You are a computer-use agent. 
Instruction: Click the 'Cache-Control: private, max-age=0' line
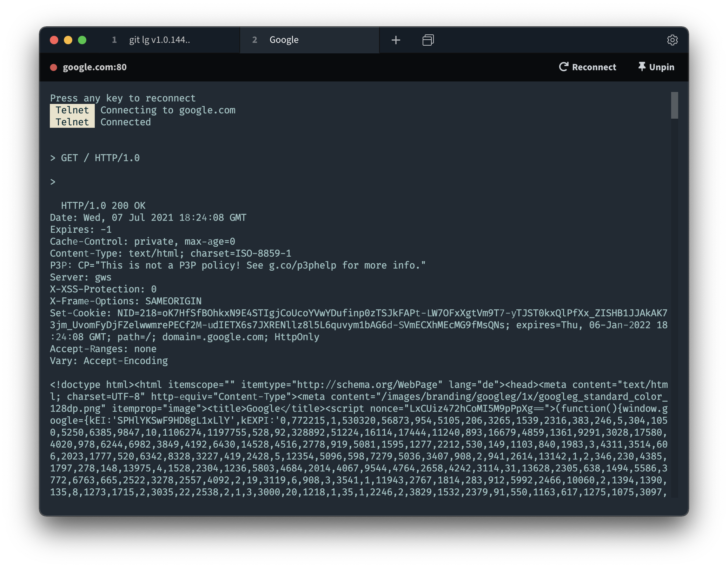143,242
